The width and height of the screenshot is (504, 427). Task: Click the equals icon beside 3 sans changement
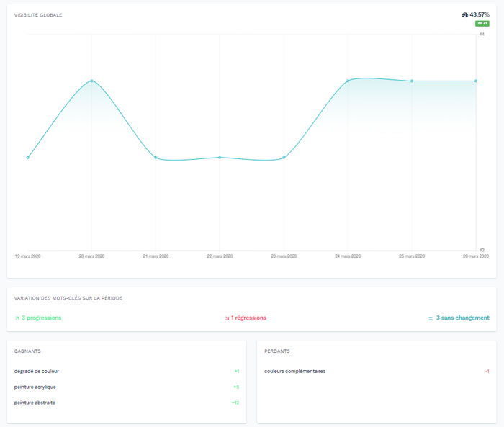tap(431, 318)
